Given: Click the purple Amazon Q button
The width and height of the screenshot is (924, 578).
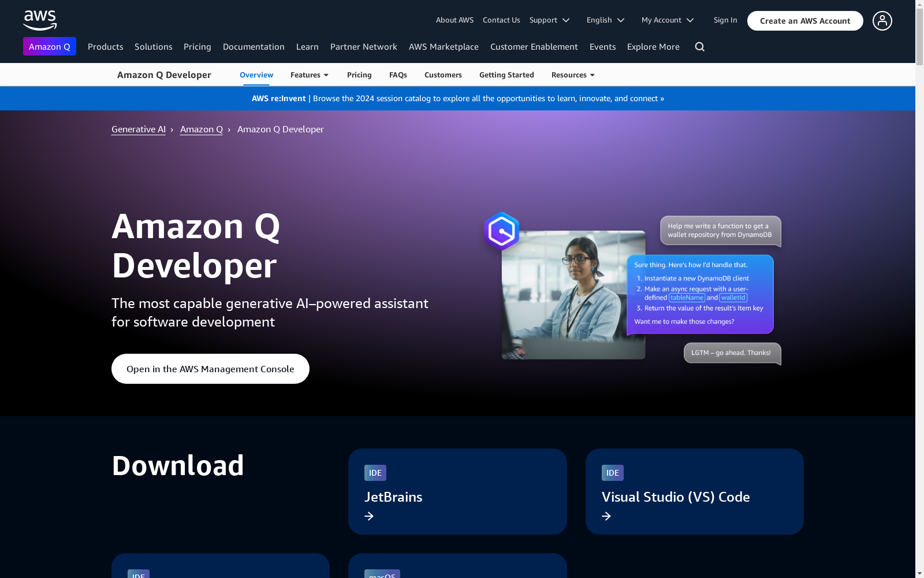Looking at the screenshot, I should coord(50,46).
